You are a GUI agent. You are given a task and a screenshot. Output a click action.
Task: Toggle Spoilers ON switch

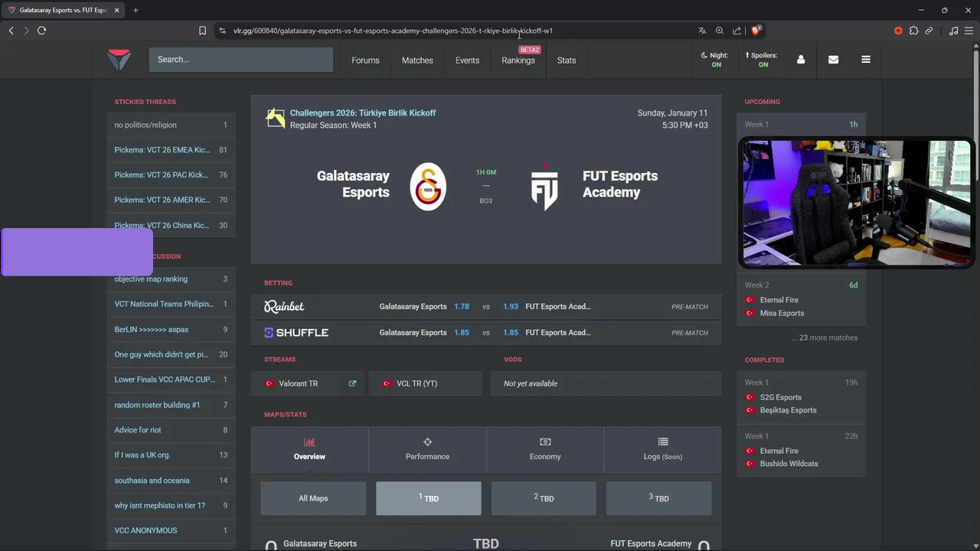(762, 60)
